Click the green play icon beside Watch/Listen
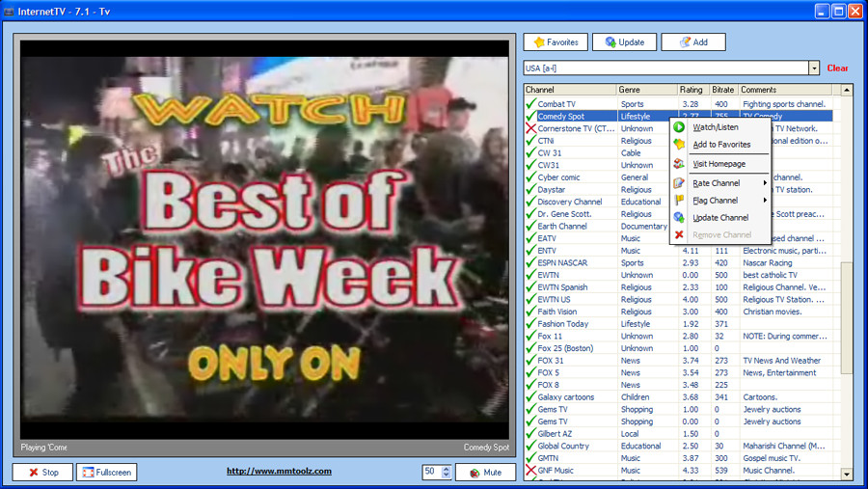868x489 pixels. pyautogui.click(x=679, y=127)
